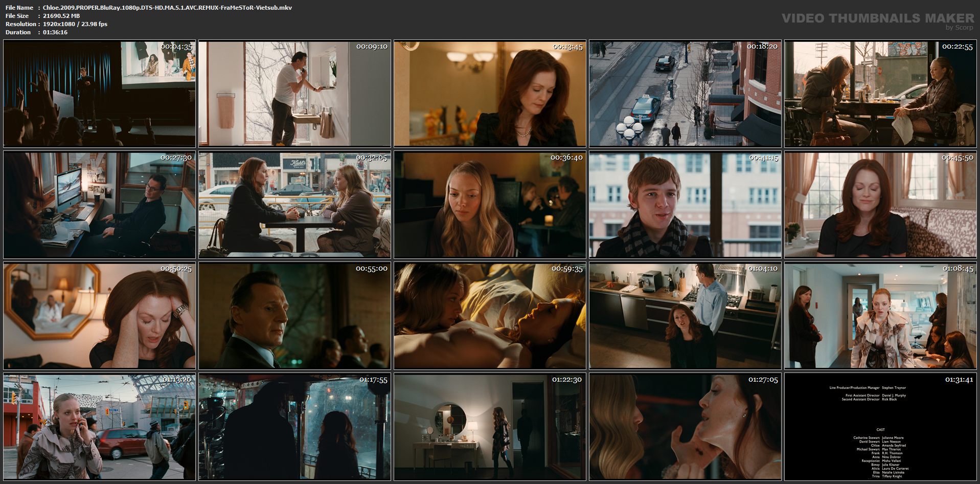Click the 'Duration' label

[18, 32]
